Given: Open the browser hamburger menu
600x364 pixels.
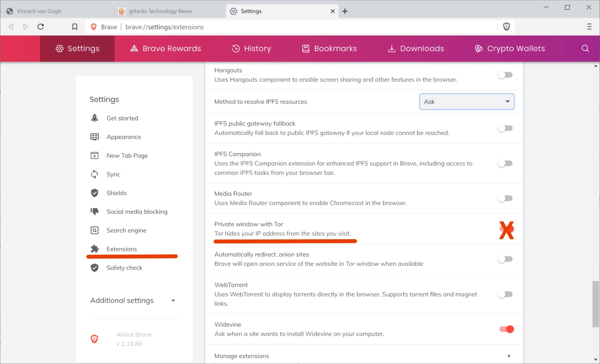Looking at the screenshot, I should click(x=589, y=27).
